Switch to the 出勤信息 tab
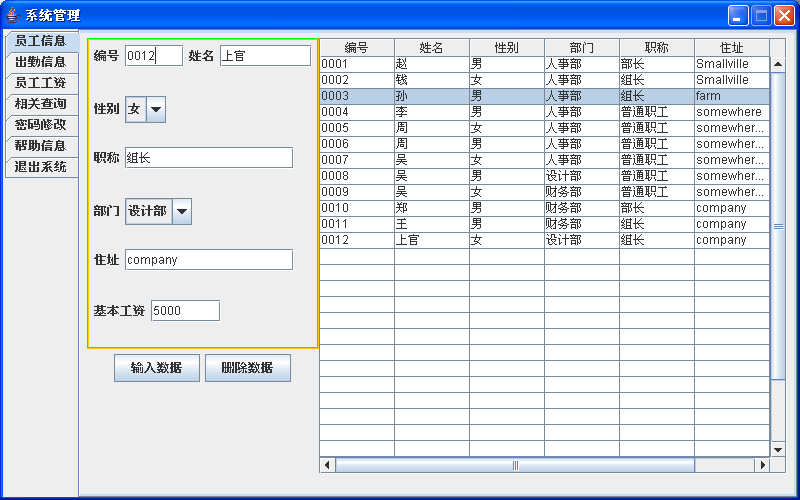Viewport: 800px width, 500px height. coord(41,62)
